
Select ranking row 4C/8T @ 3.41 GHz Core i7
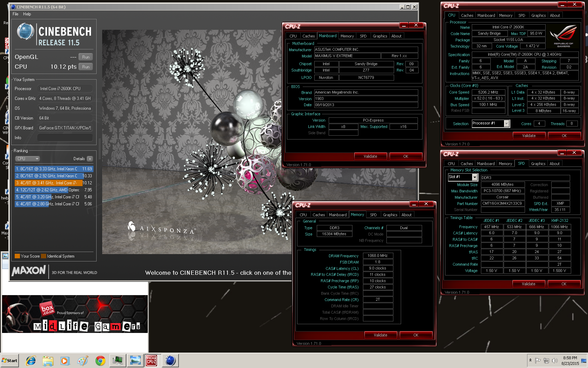coord(54,183)
